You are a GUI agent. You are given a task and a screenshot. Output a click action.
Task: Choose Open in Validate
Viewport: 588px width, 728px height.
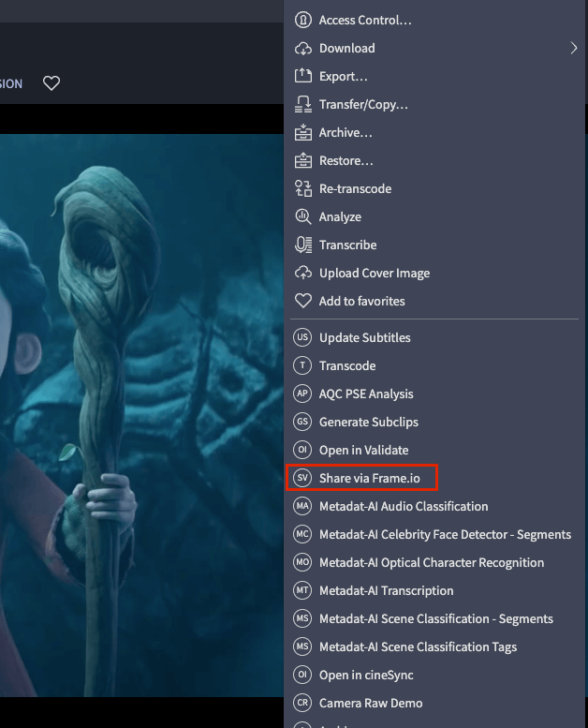coord(434,450)
